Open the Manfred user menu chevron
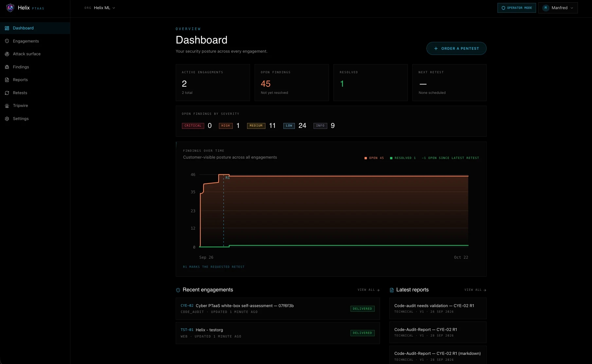 click(x=572, y=8)
